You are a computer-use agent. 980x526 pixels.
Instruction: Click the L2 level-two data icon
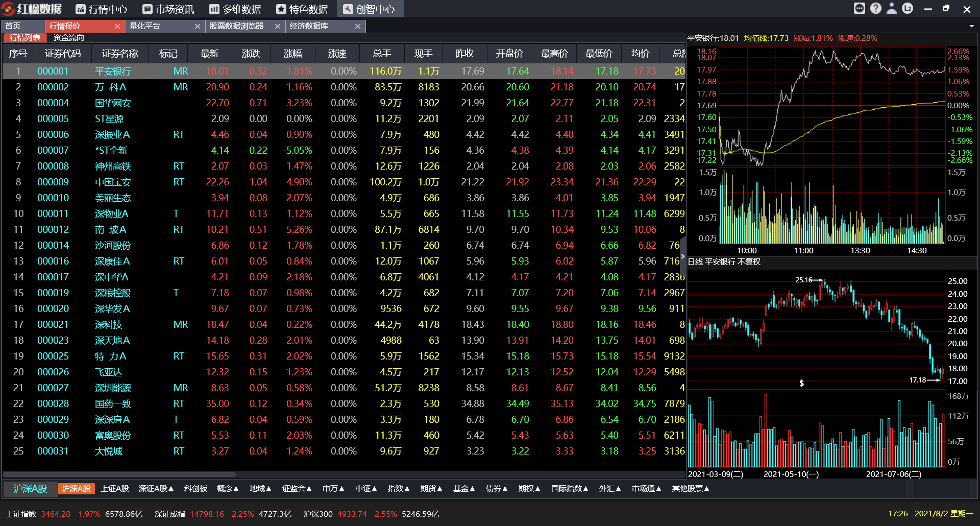[x=908, y=9]
